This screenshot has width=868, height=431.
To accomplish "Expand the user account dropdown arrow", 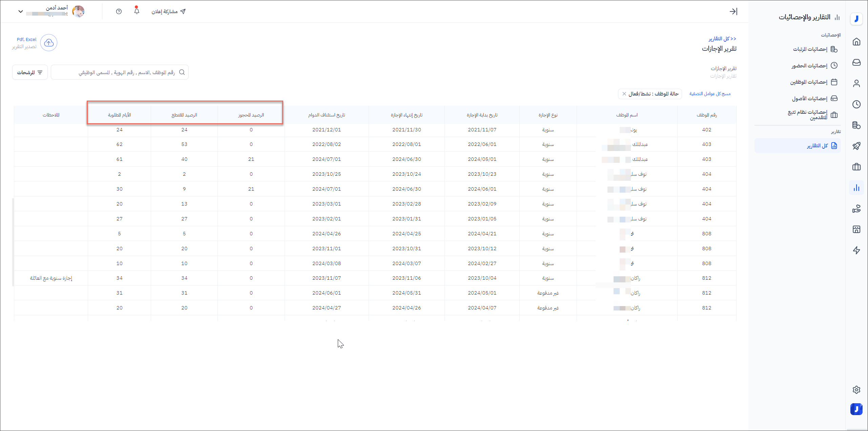I will click(21, 12).
